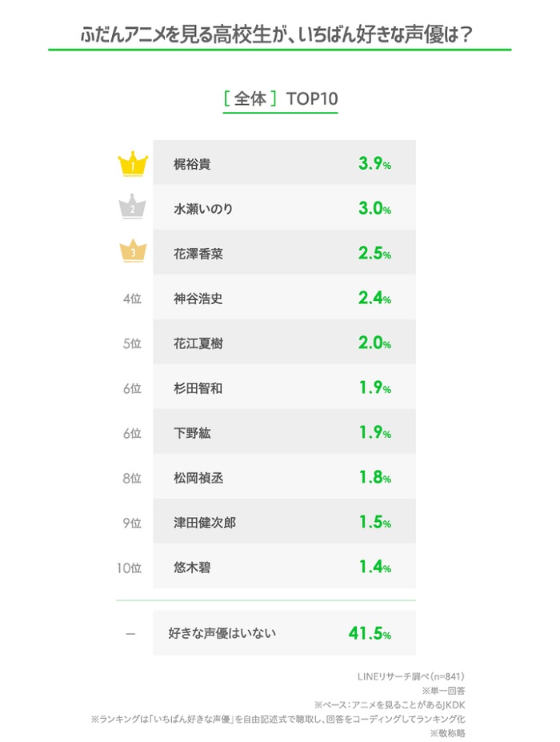This screenshot has height=742, width=560.
Task: Click the 杉田智和 name entry
Action: click(198, 388)
